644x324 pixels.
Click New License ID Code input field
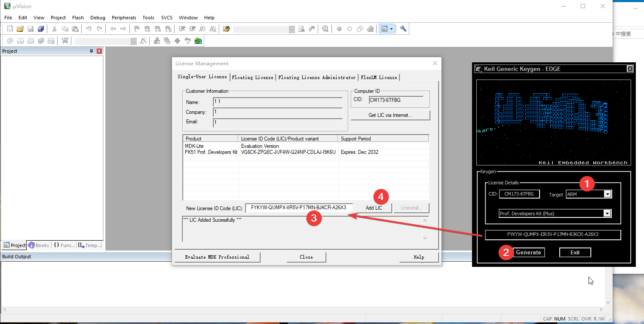tap(299, 208)
